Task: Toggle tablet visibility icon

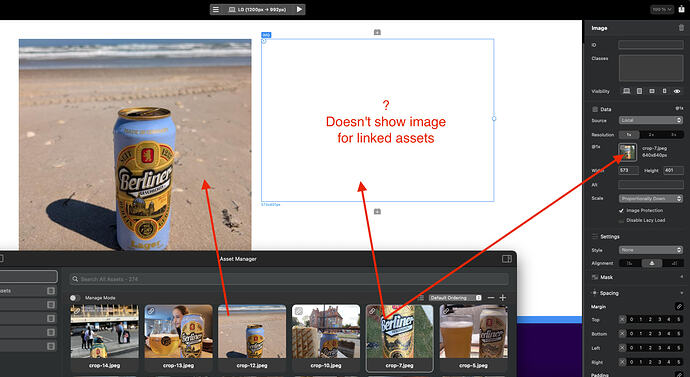Action: pyautogui.click(x=639, y=91)
